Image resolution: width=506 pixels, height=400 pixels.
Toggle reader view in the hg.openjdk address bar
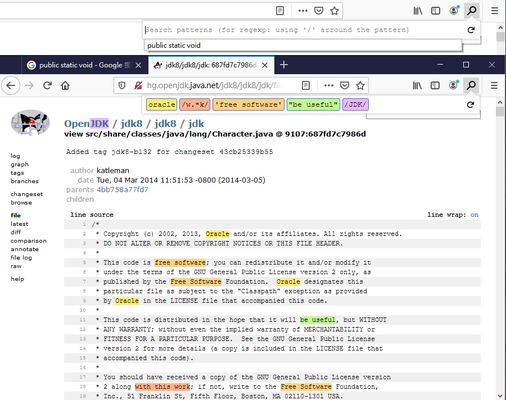(x=306, y=86)
